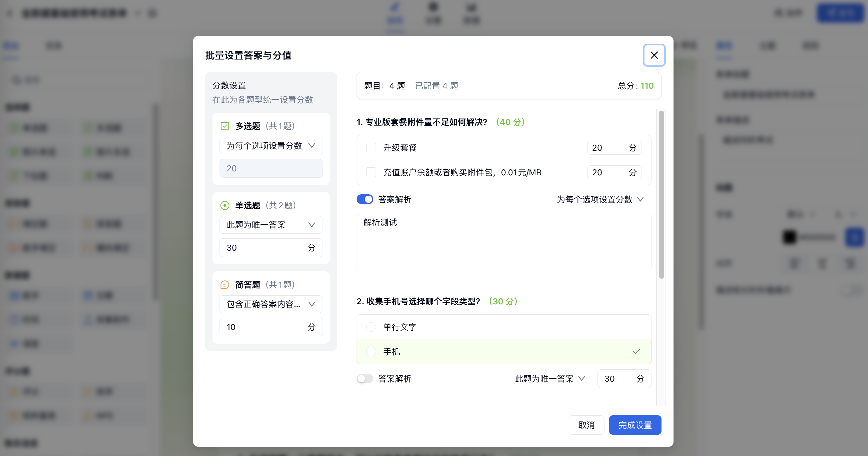Click the back arrow in background window header

pyautogui.click(x=9, y=13)
